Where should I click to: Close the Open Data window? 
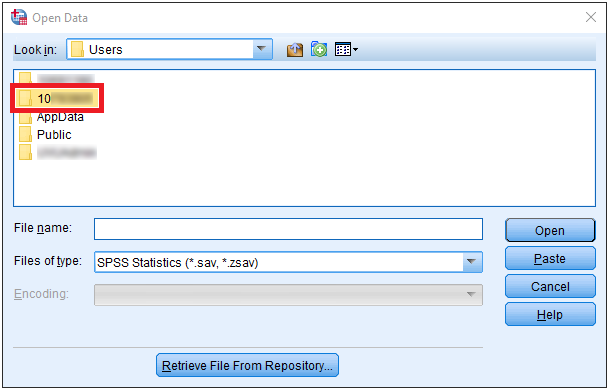point(591,17)
